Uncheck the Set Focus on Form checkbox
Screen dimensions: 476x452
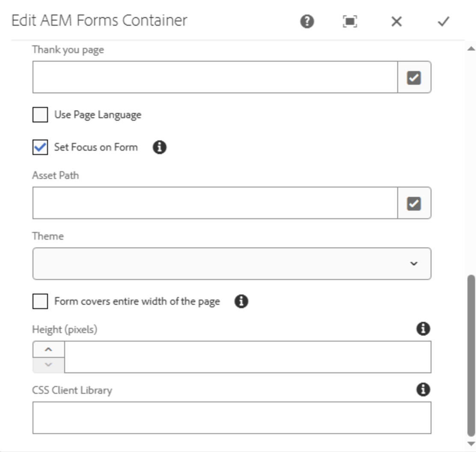[x=40, y=147]
